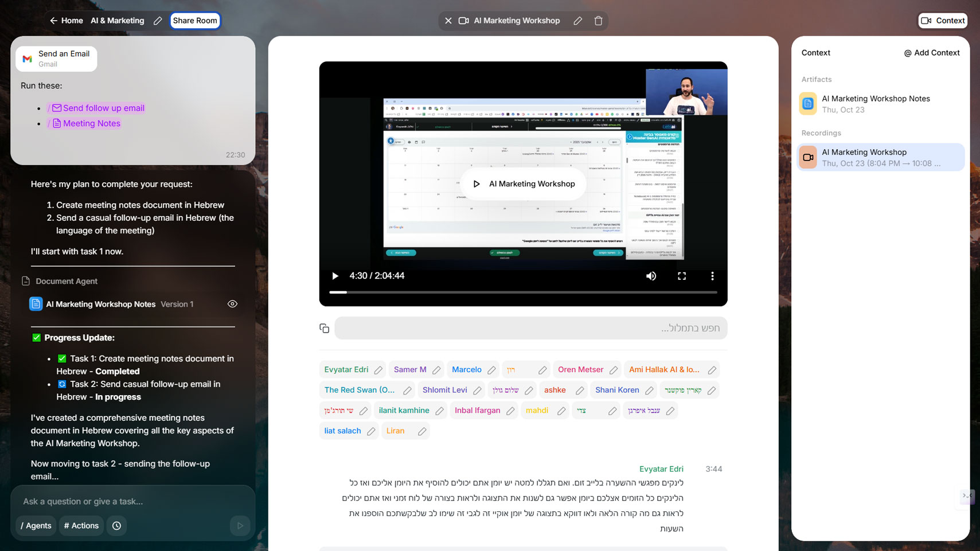Copy the transcript using the copy icon
This screenshot has width=980, height=551.
click(325, 328)
